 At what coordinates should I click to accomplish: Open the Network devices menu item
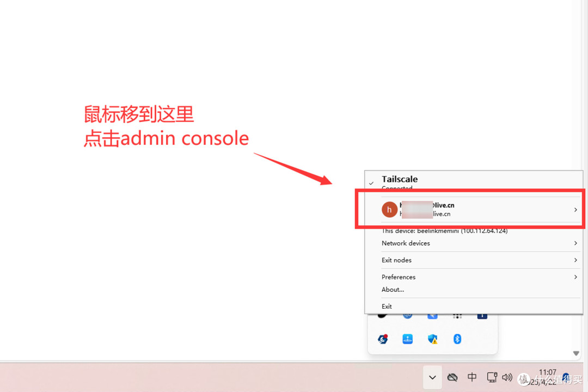pos(474,243)
